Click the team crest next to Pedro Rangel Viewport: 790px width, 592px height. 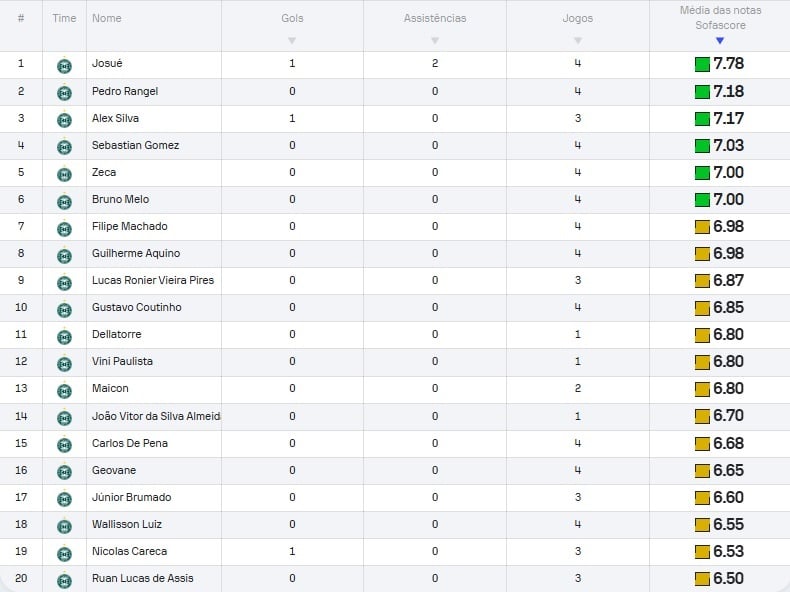[64, 93]
